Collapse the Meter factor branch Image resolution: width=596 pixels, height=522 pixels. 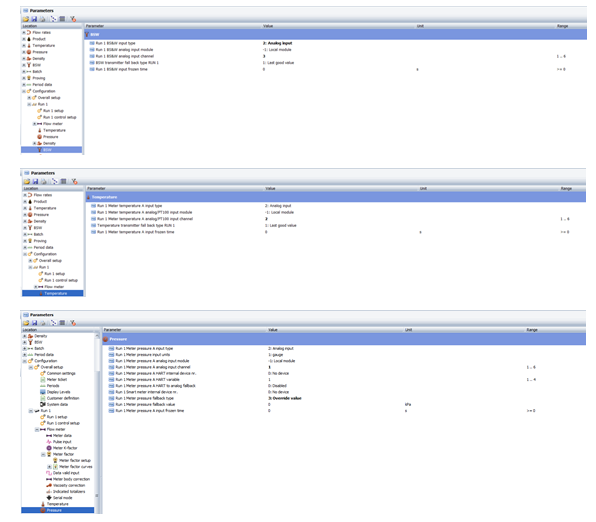click(x=43, y=454)
